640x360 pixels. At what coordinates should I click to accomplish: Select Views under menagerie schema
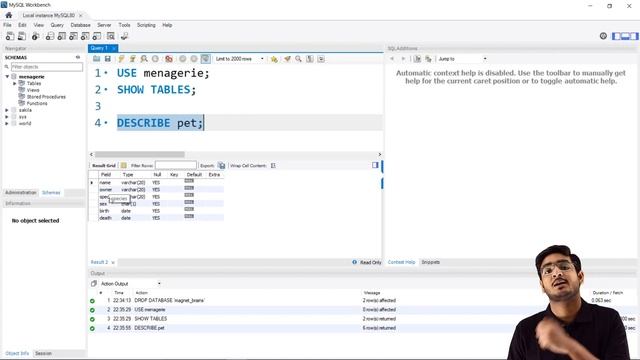tap(33, 90)
